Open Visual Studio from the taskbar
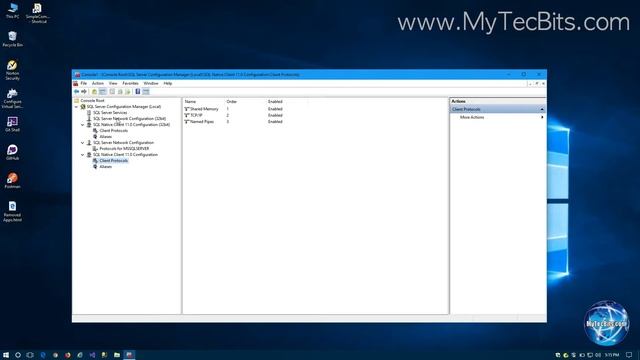The height and width of the screenshot is (360, 640). [92, 355]
